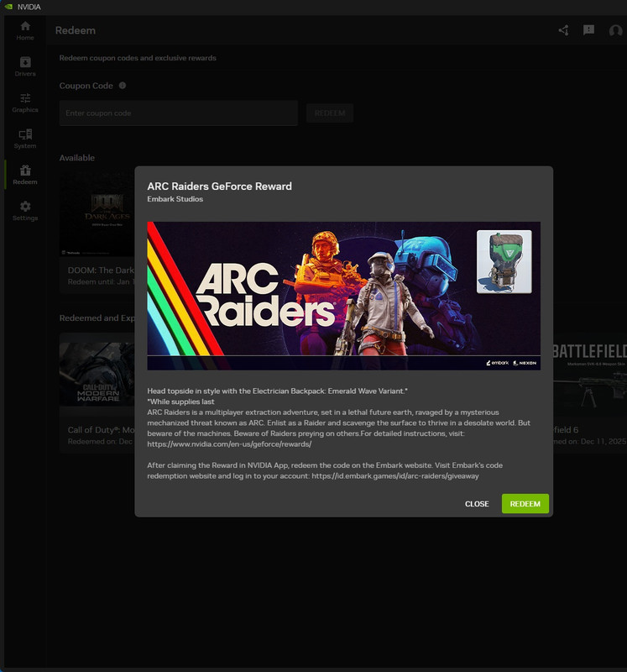Click 'Redeem coupon codes and exclusive rewards' text

click(x=138, y=58)
